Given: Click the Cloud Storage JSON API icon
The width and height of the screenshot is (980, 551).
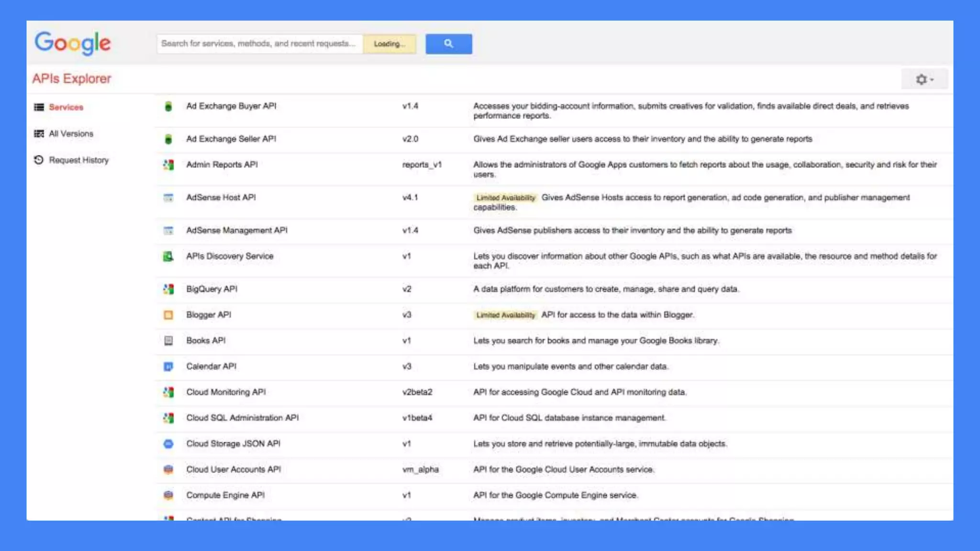Looking at the screenshot, I should click(168, 444).
